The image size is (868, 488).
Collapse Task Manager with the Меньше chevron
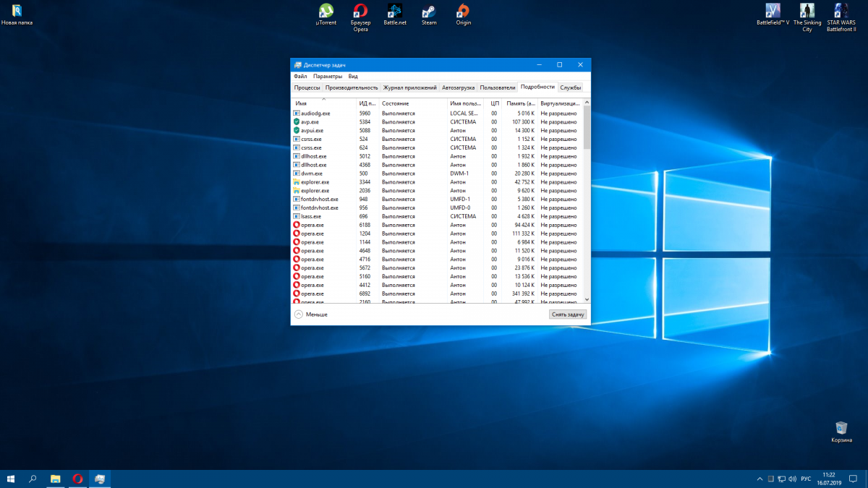(x=299, y=314)
